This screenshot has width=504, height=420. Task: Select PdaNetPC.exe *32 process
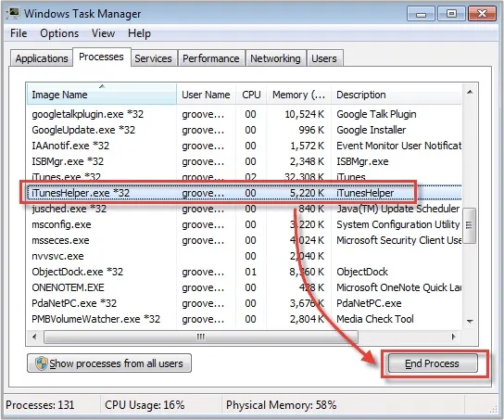pos(245,303)
